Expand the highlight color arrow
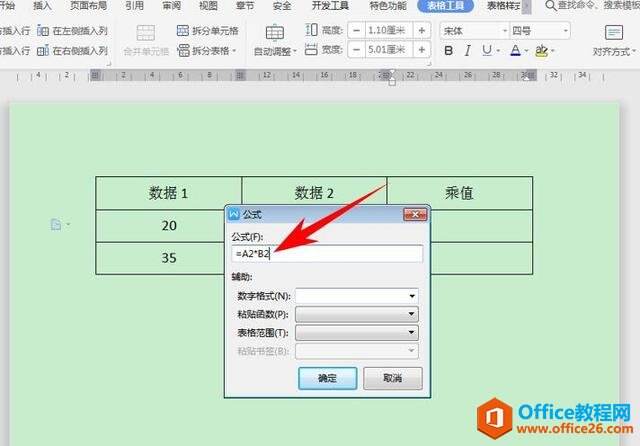Image resolution: width=640 pixels, height=446 pixels. click(553, 51)
